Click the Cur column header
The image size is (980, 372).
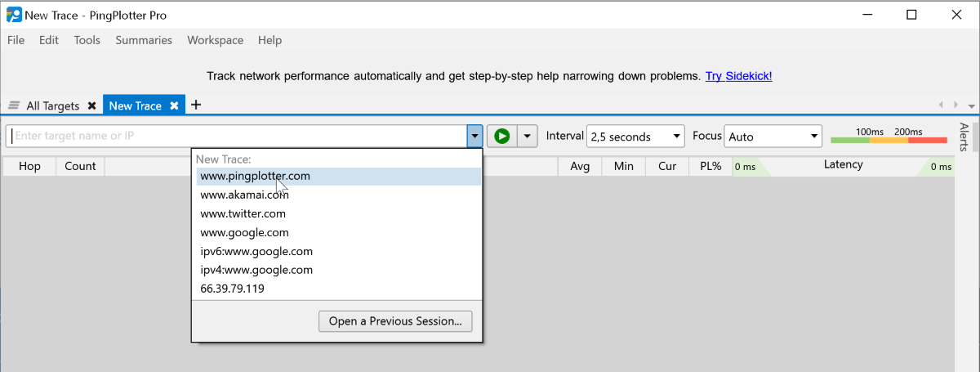click(667, 166)
